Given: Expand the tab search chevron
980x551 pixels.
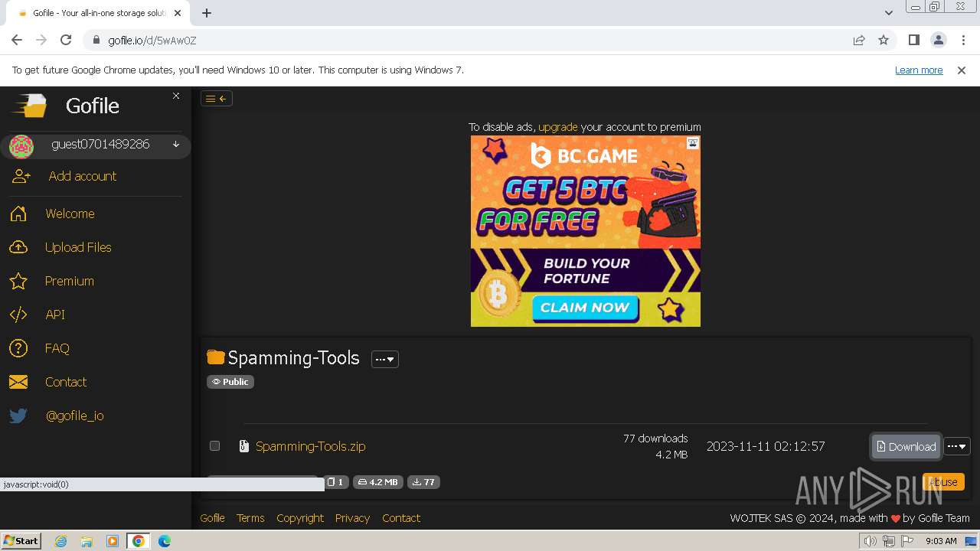Looking at the screenshot, I should (889, 13).
